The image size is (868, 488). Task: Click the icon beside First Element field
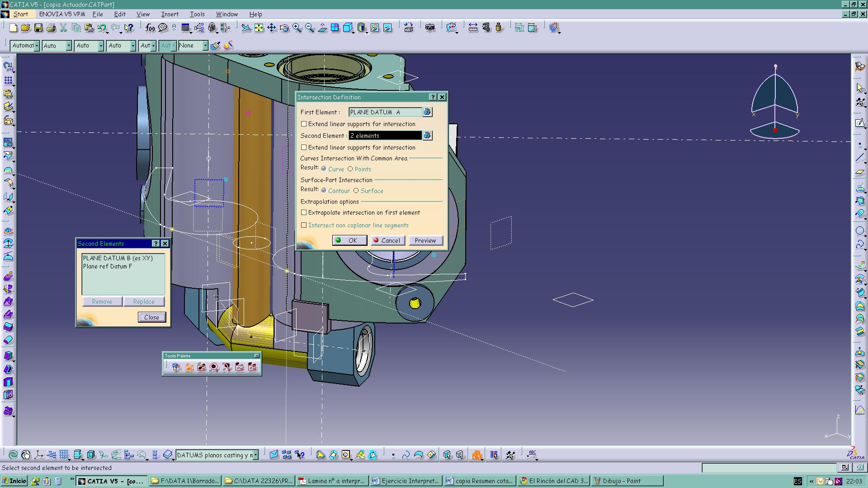point(427,112)
